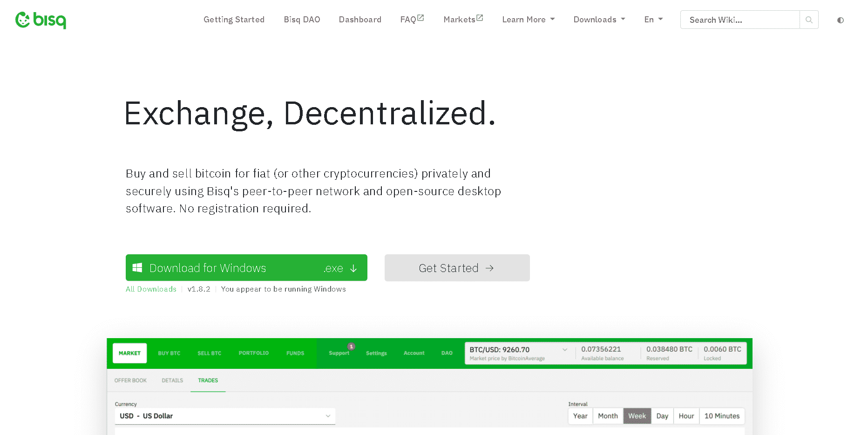
Task: Switch to OFFER BOOK sub-tab
Action: click(130, 381)
